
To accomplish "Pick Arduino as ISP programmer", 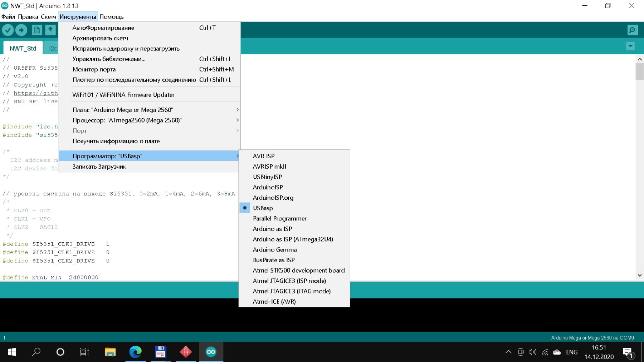I will [x=294, y=229].
